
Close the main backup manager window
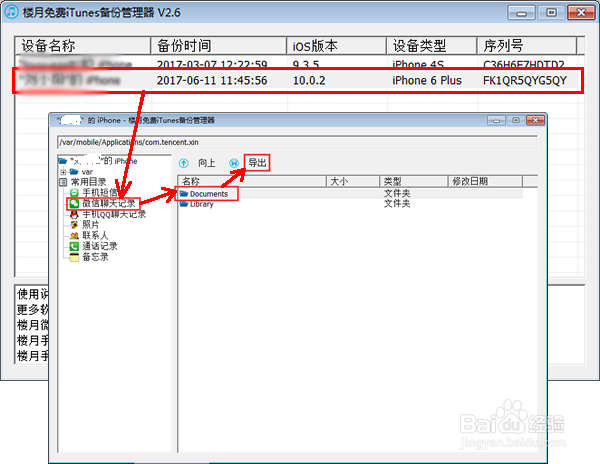click(581, 13)
